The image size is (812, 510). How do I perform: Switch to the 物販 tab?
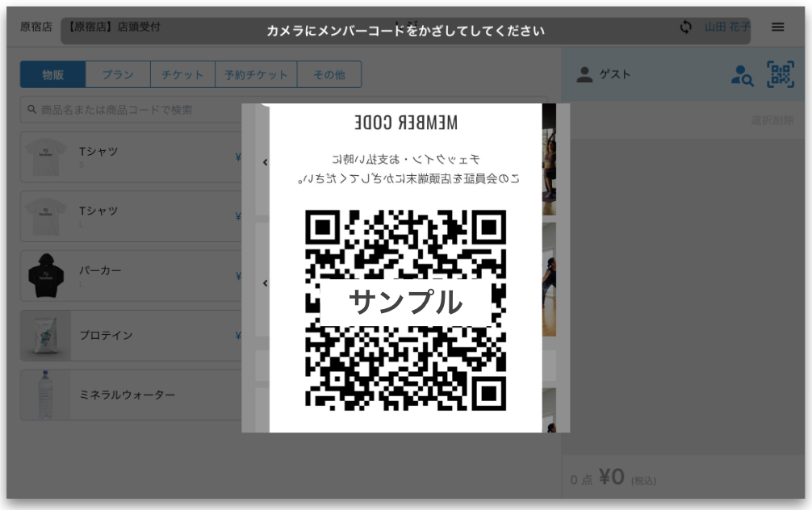coord(53,75)
